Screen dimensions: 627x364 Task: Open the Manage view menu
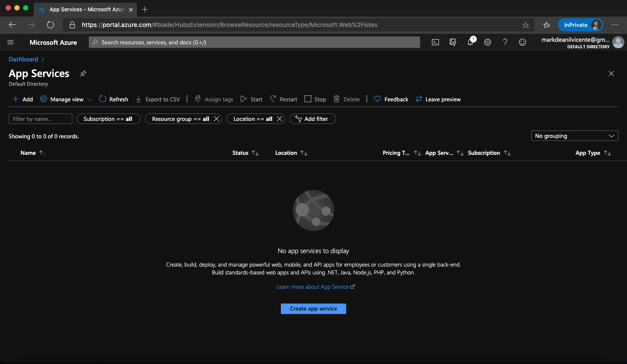(66, 99)
